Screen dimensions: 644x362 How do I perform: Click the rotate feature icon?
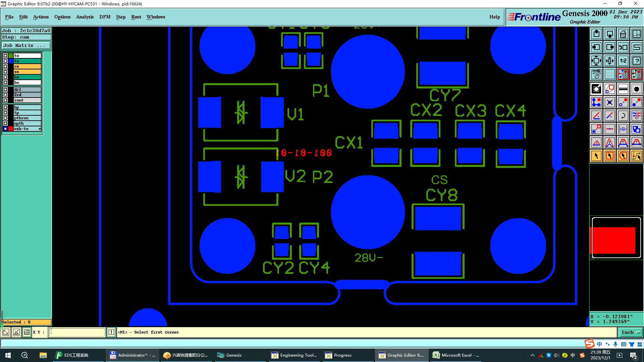tap(623, 116)
